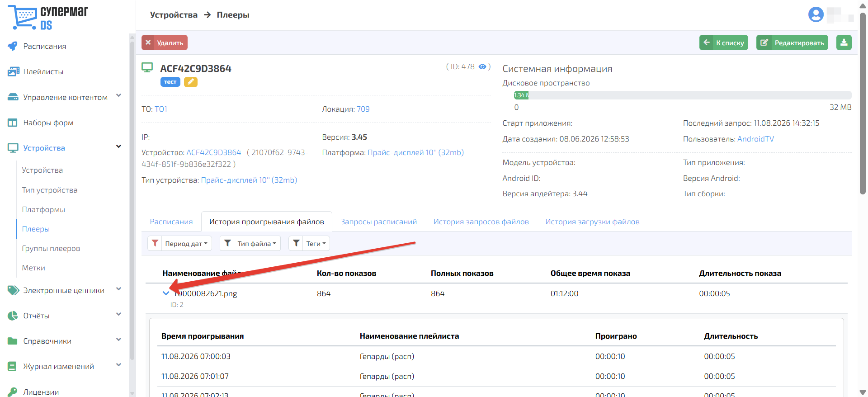Select Группы плееров submenu item

(x=51, y=248)
